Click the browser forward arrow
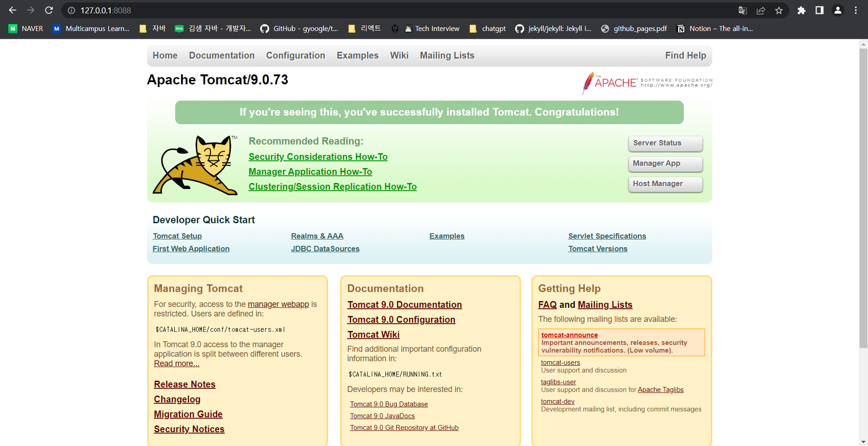The width and height of the screenshot is (868, 446). pyautogui.click(x=30, y=10)
